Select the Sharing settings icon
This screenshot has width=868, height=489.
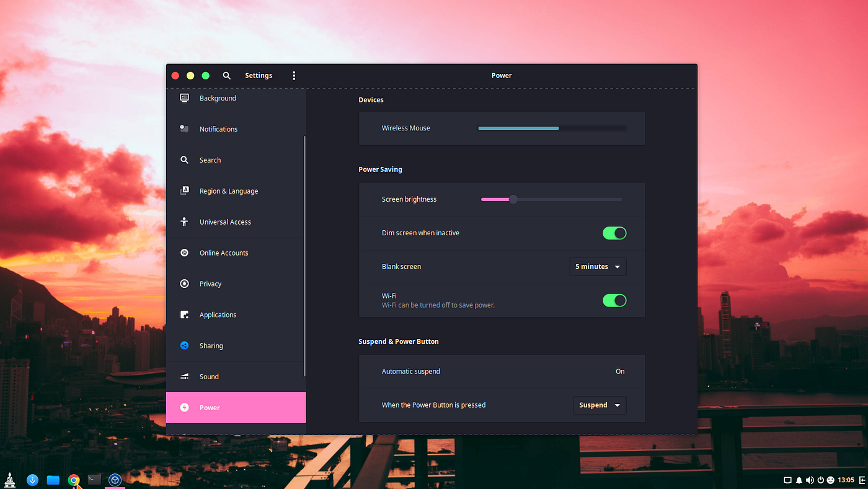point(184,346)
